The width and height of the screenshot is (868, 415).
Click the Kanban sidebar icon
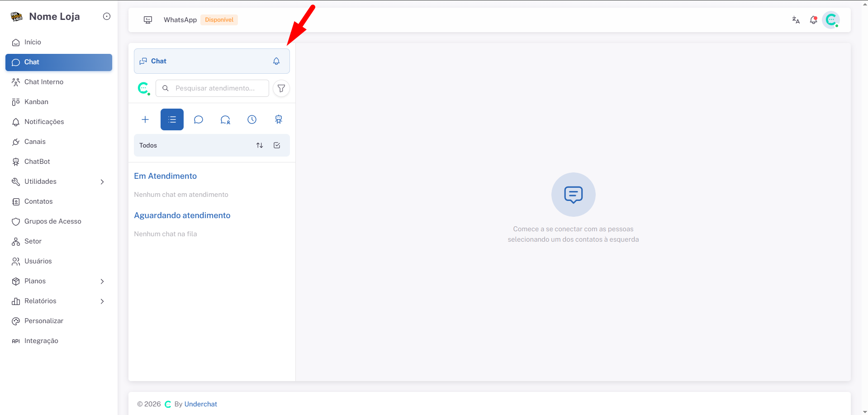16,102
